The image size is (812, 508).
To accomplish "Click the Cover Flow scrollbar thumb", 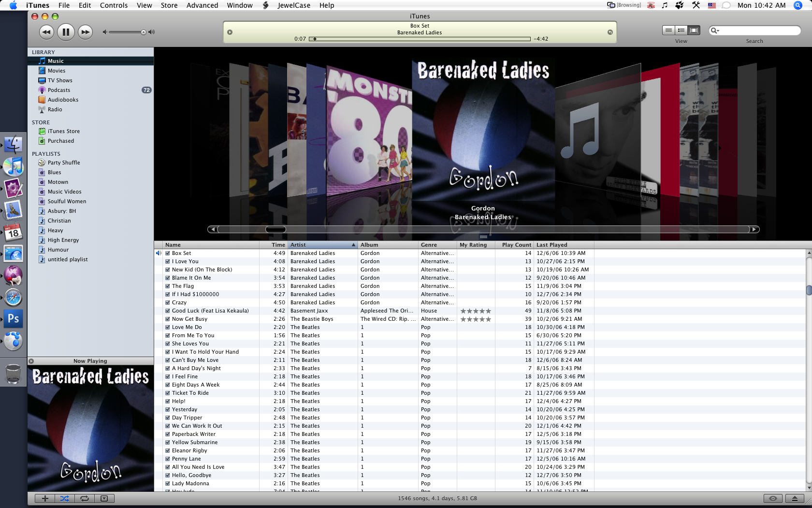I will (x=275, y=229).
